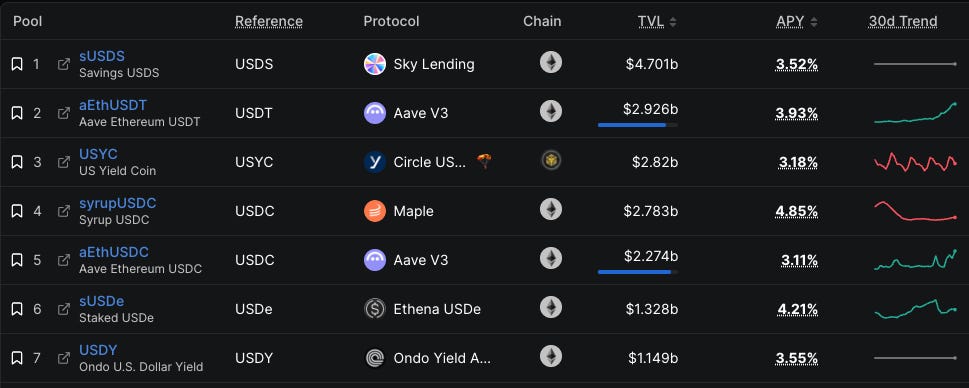This screenshot has width=969, height=388.
Task: Click the 30d trend sparkline for syrupUSDC
Action: (x=915, y=211)
